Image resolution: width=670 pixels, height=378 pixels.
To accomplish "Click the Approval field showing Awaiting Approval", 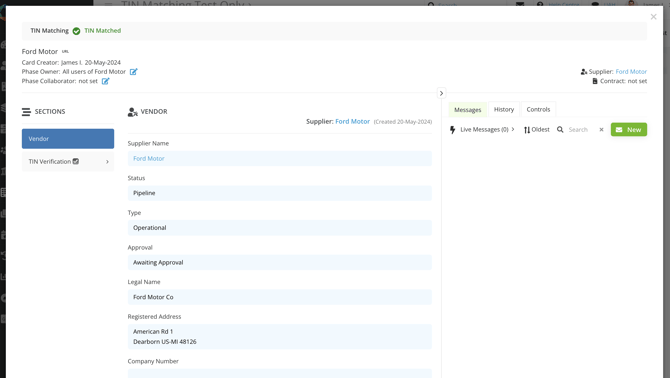I will (280, 262).
